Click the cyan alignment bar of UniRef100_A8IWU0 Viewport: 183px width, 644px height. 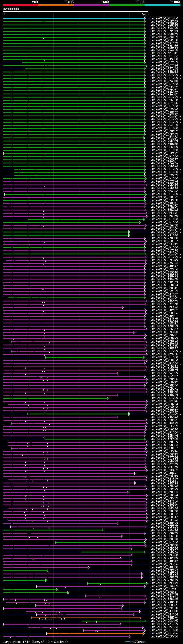pos(74,19)
